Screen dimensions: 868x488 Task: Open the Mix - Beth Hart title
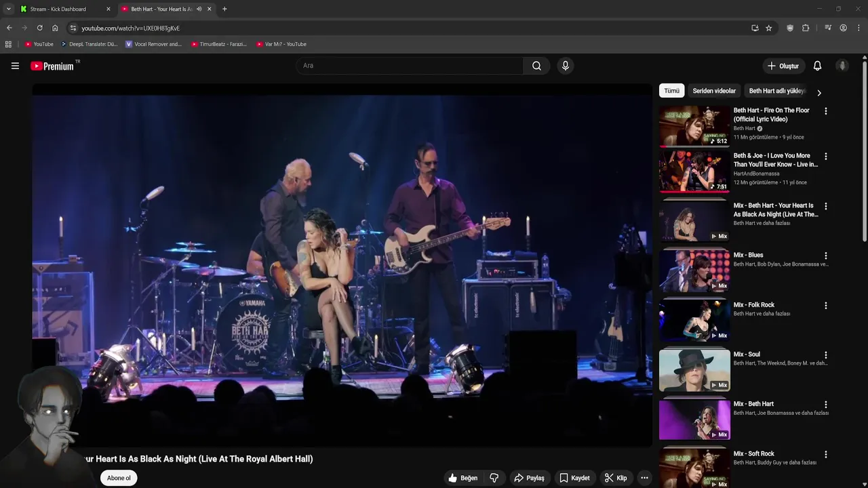(753, 404)
